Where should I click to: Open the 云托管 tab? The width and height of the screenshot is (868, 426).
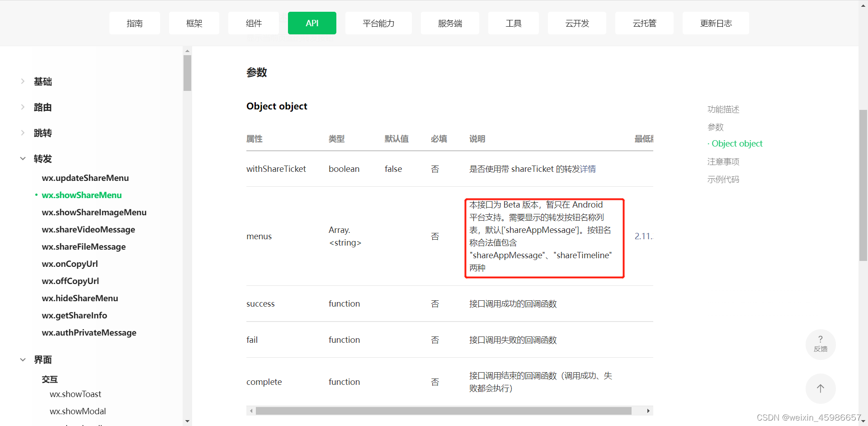click(x=644, y=23)
